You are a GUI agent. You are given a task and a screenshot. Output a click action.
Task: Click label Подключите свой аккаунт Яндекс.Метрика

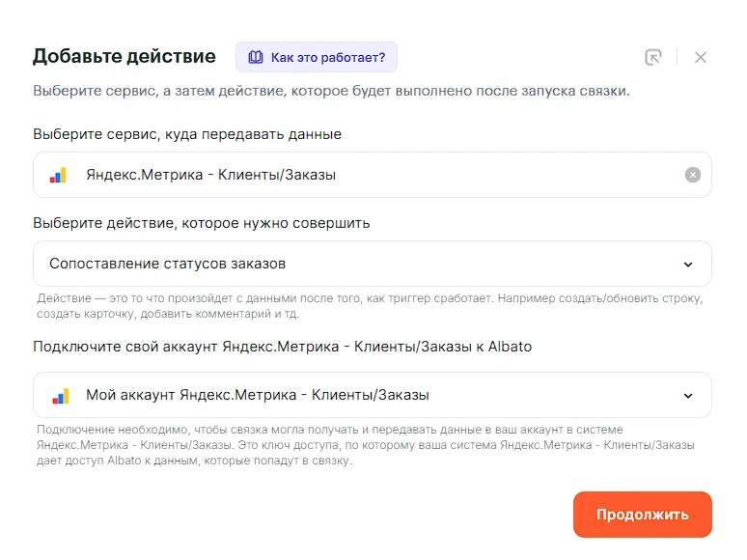[283, 347]
